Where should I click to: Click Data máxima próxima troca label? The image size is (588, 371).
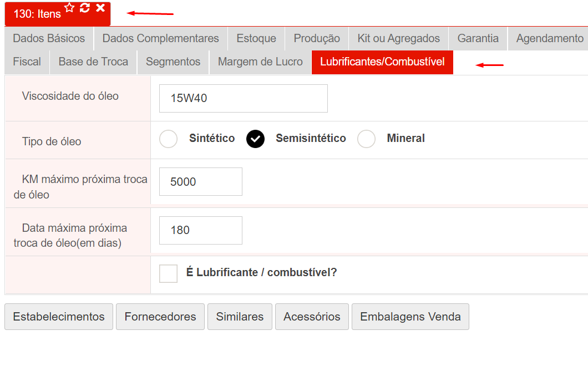[70, 235]
